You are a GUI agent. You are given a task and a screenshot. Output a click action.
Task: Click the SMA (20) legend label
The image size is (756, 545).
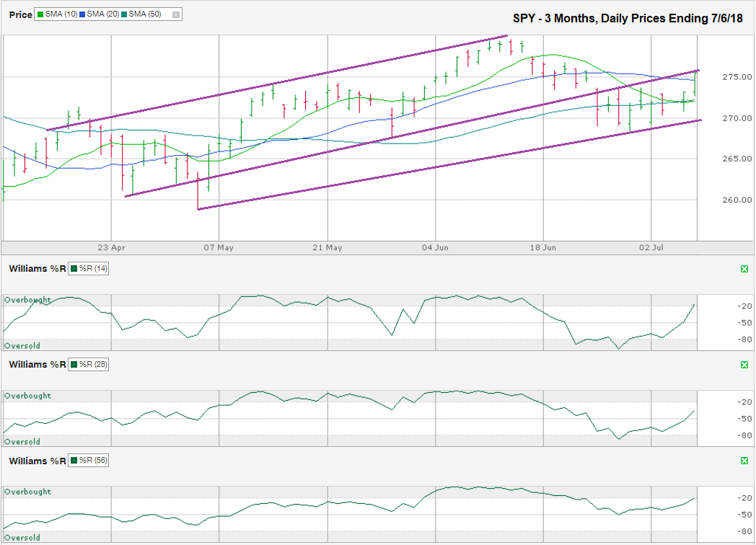103,14
